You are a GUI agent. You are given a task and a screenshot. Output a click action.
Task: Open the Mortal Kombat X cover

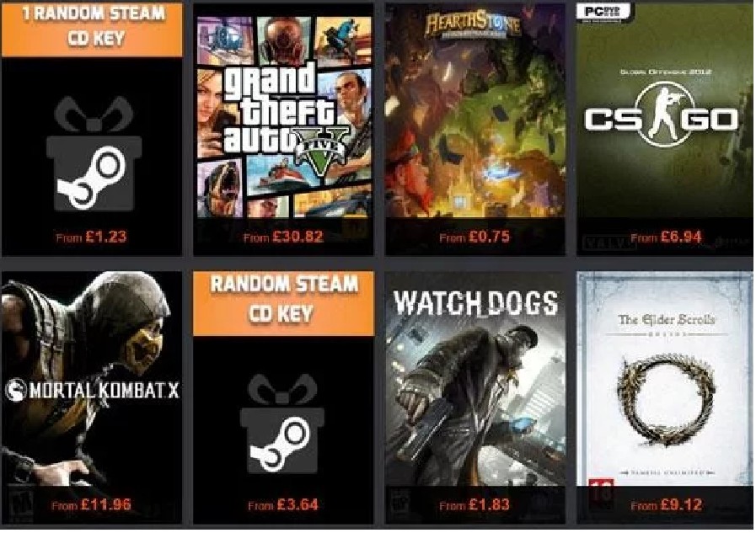click(x=92, y=381)
